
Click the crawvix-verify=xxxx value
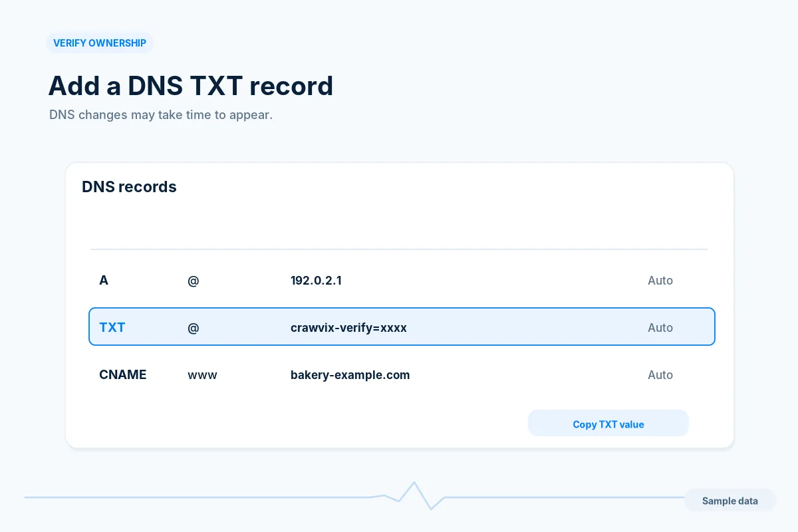(348, 327)
